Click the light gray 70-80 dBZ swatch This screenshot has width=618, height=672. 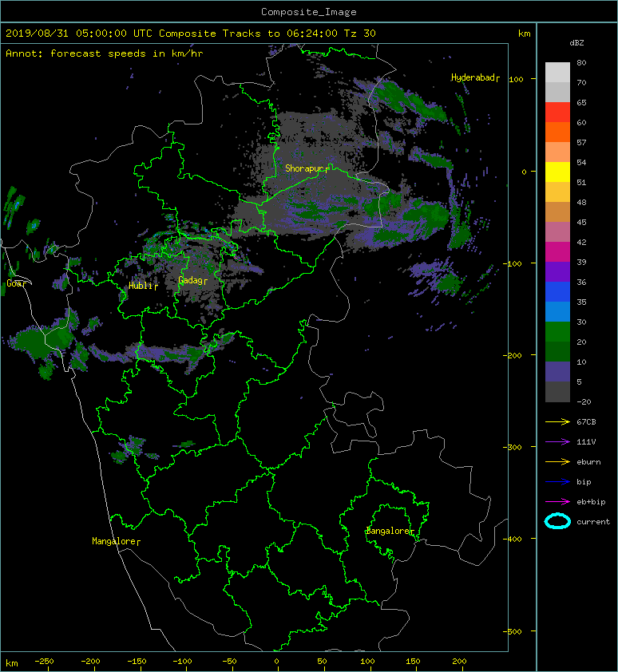tap(557, 72)
